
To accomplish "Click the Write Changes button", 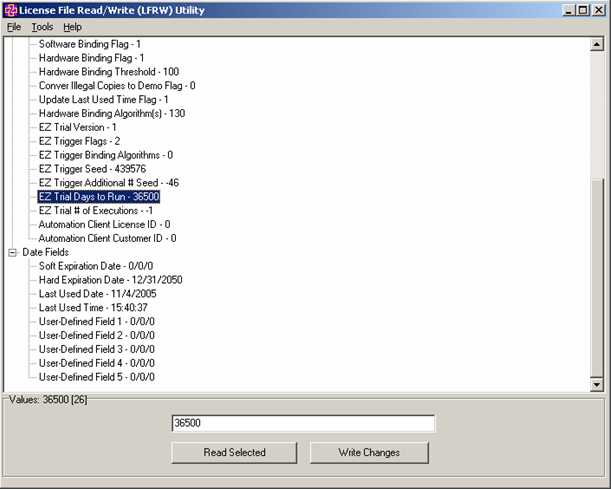I will 369,453.
